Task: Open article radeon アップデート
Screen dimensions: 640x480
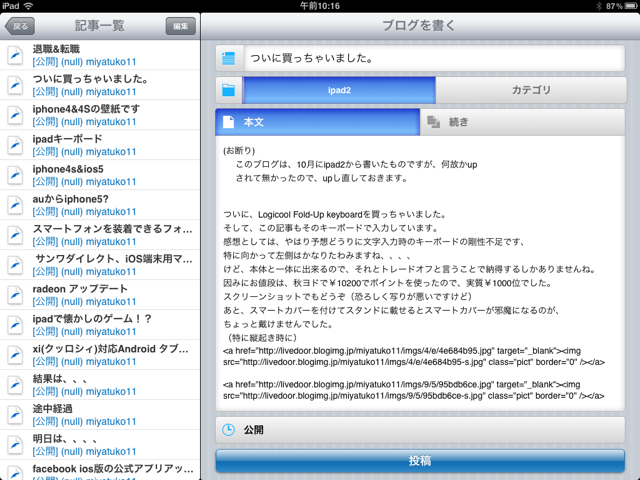Action: [100, 295]
